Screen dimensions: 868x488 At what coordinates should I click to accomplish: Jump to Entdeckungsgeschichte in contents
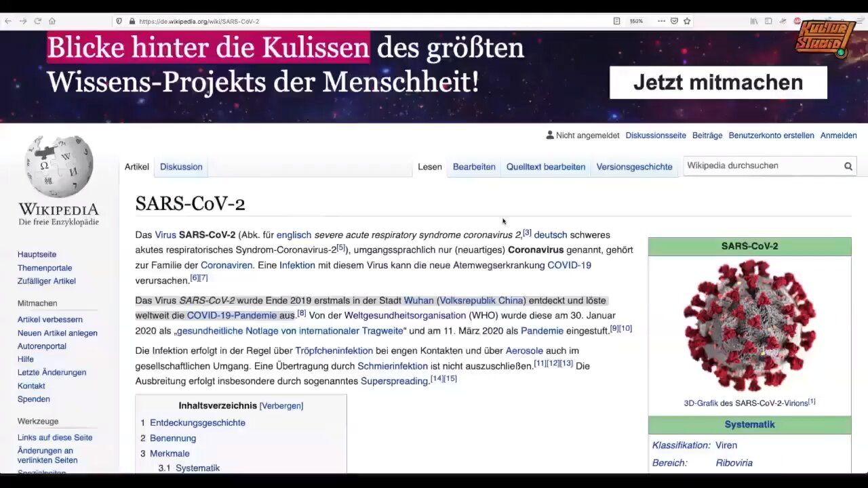[197, 423]
